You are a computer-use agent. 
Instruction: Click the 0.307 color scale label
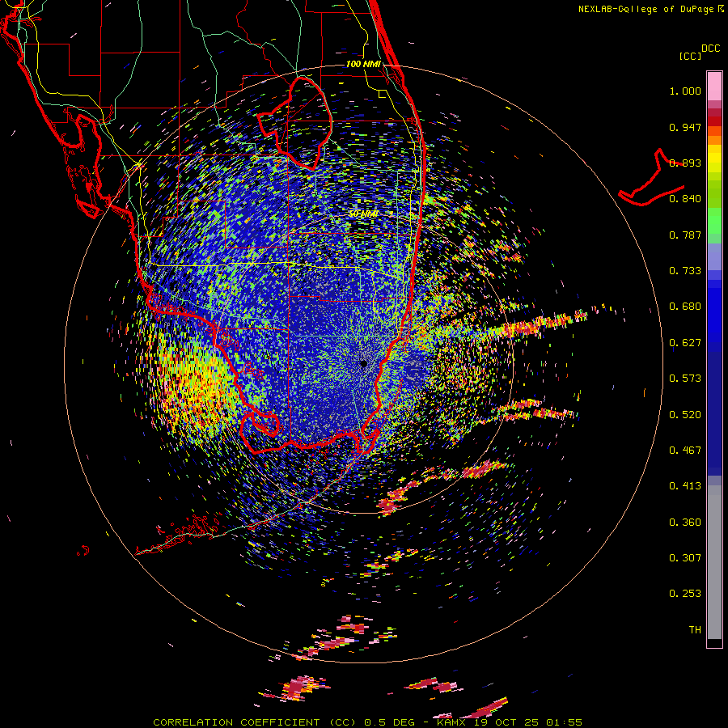click(685, 558)
